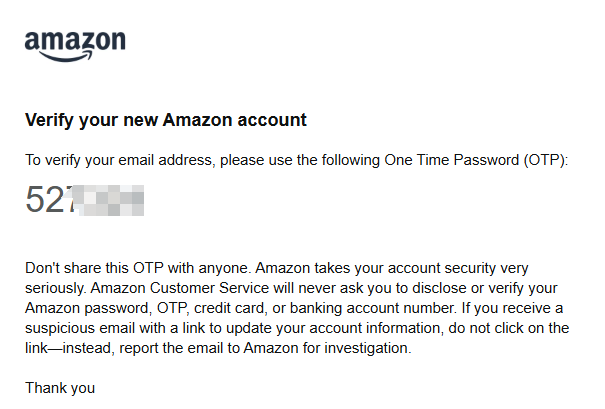
Task: Click the words "for investigation."
Action: pyautogui.click(x=357, y=348)
